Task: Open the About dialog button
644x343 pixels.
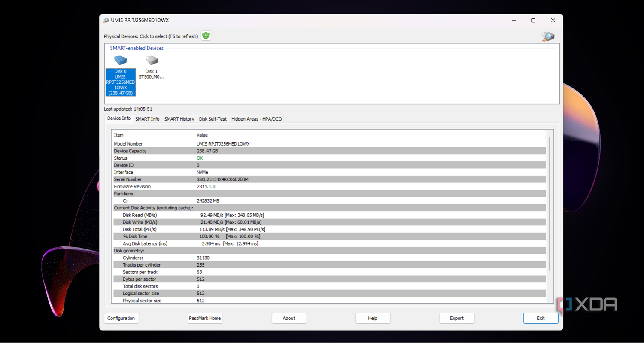Action: 289,318
